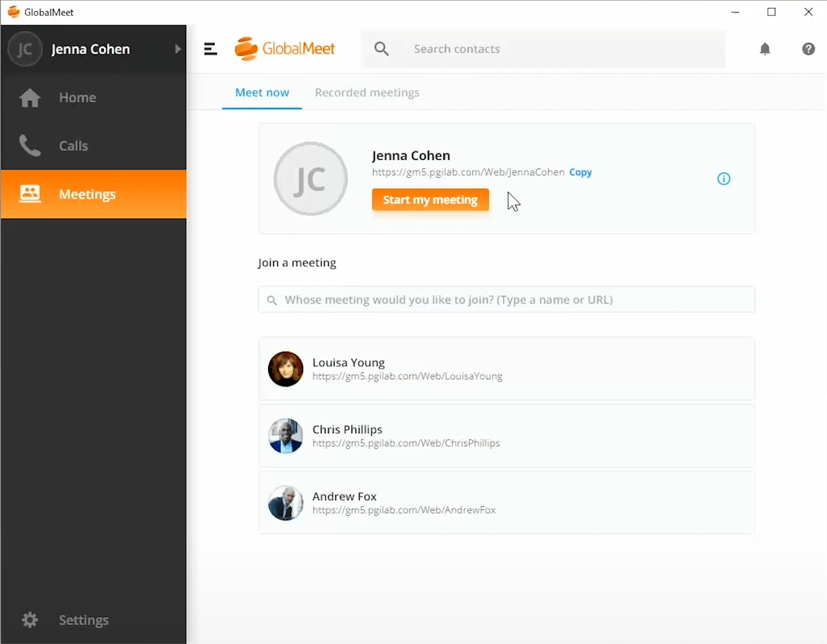Viewport: 827px width, 644px height.
Task: Open Chris Phillips's meeting entry
Action: 505,436
